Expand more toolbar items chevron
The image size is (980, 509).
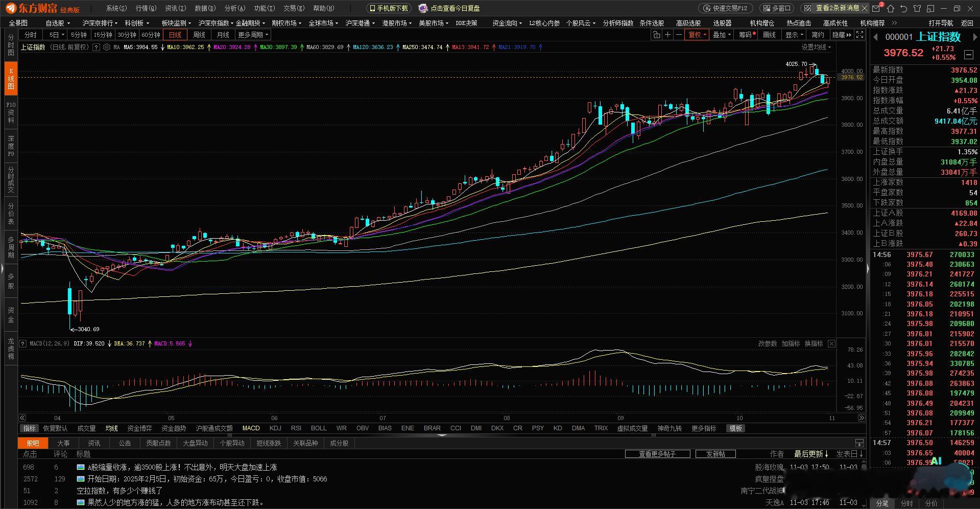(x=894, y=23)
